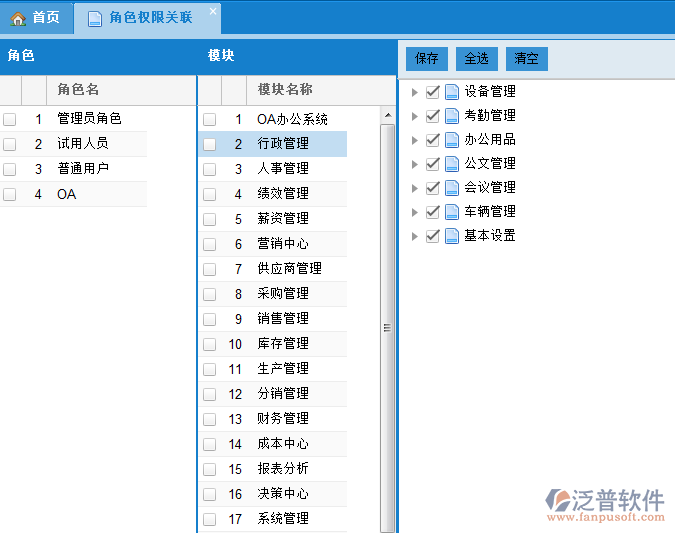Image resolution: width=675 pixels, height=533 pixels.
Task: Click the document icon beside 办公用品
Action: point(451,140)
